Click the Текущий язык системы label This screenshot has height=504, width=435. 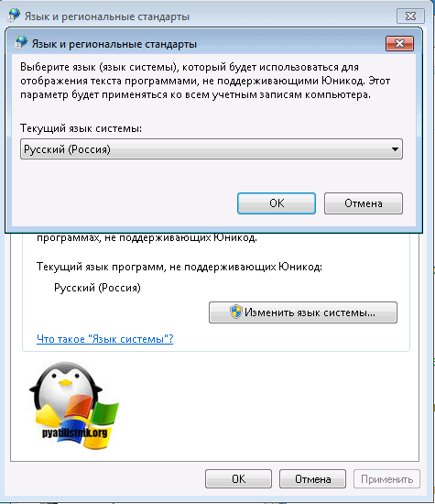click(81, 128)
